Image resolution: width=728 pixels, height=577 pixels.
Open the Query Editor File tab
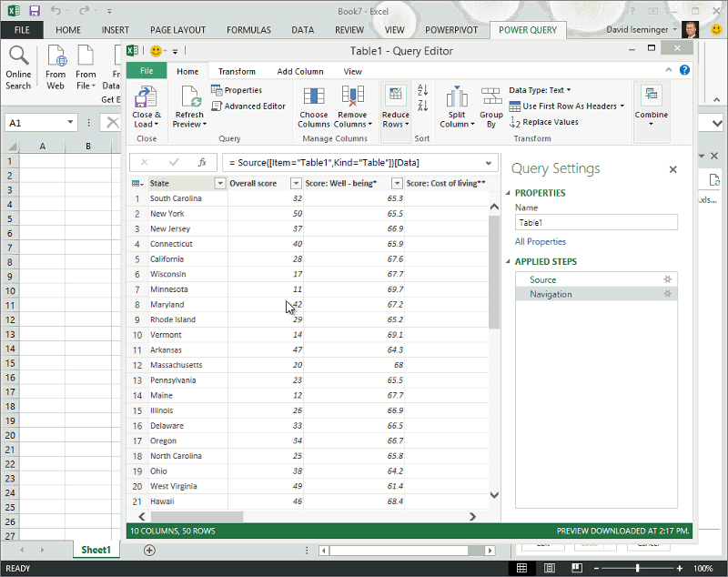pos(147,71)
